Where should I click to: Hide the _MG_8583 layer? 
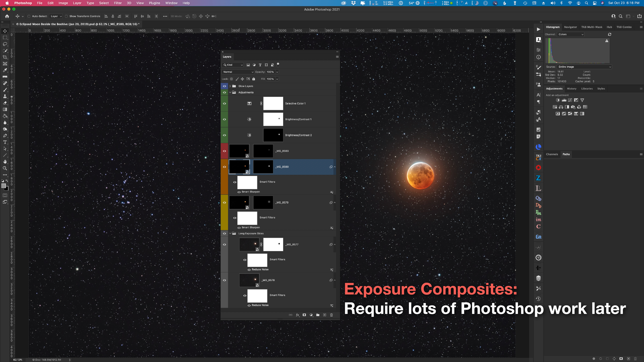225,151
